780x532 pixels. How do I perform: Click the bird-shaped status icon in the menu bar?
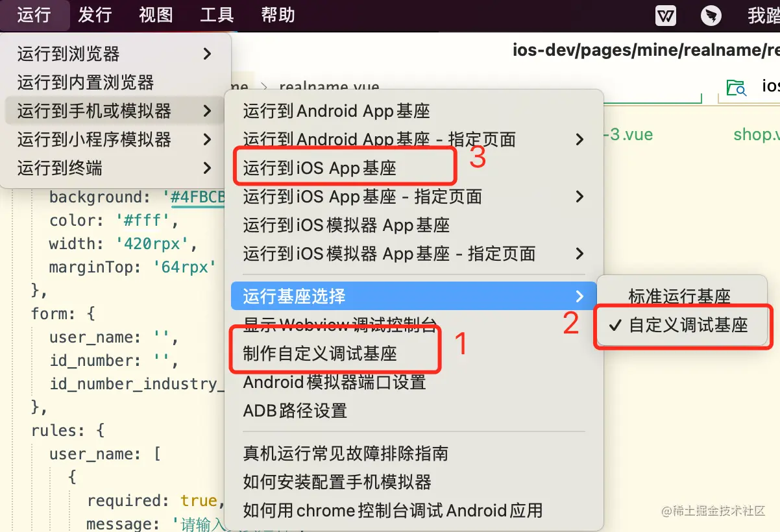pos(711,16)
